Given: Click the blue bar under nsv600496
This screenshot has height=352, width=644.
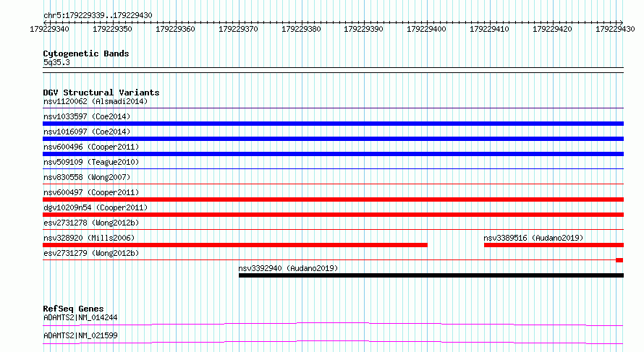Looking at the screenshot, I should pos(333,154).
